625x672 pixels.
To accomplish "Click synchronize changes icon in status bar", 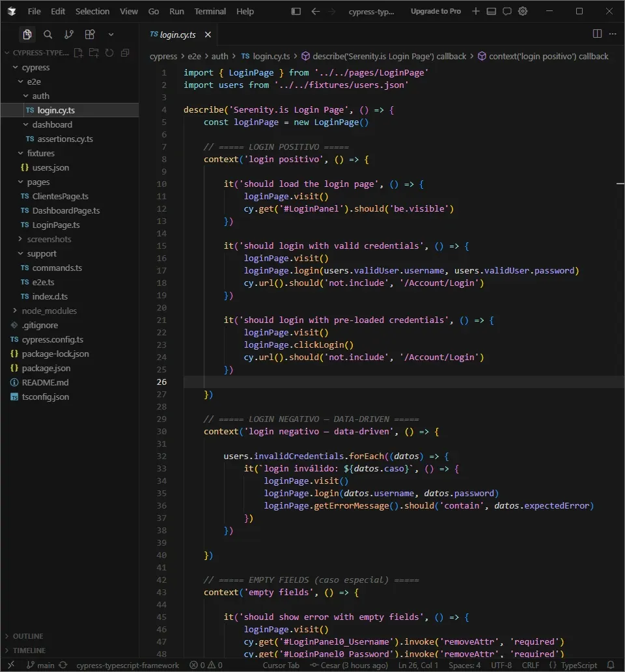I will (x=63, y=665).
